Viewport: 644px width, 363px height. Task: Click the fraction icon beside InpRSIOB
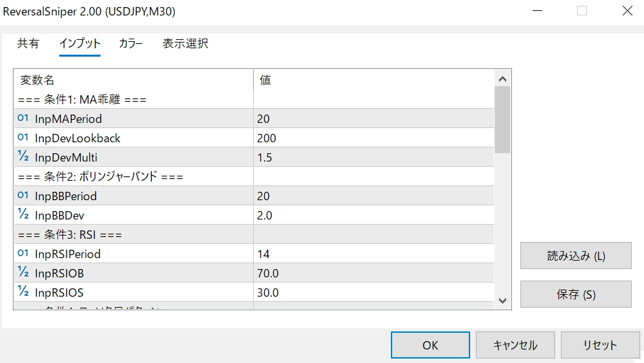(x=23, y=273)
